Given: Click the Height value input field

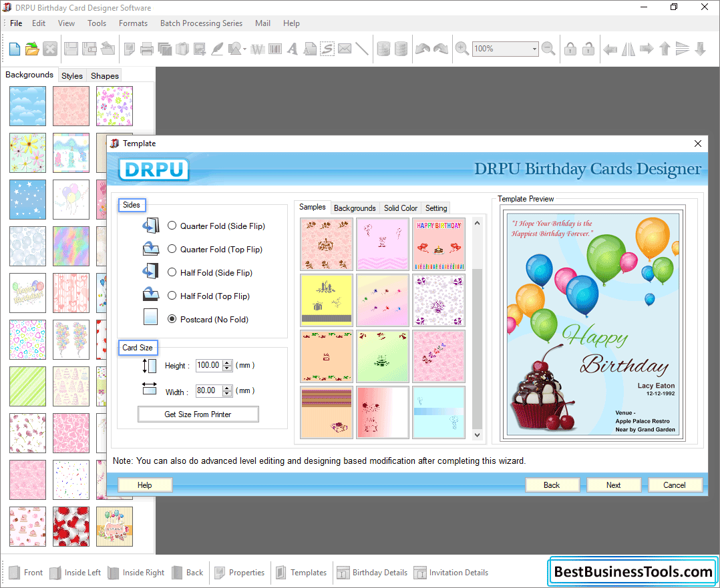Looking at the screenshot, I should 209,365.
